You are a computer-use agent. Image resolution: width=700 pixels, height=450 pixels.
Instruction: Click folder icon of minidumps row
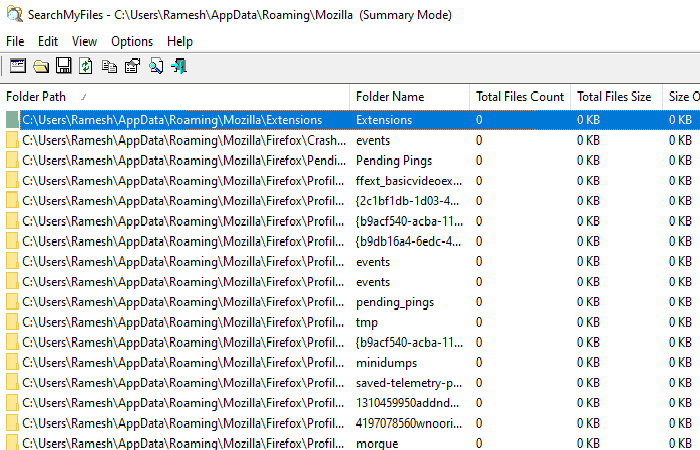12,363
